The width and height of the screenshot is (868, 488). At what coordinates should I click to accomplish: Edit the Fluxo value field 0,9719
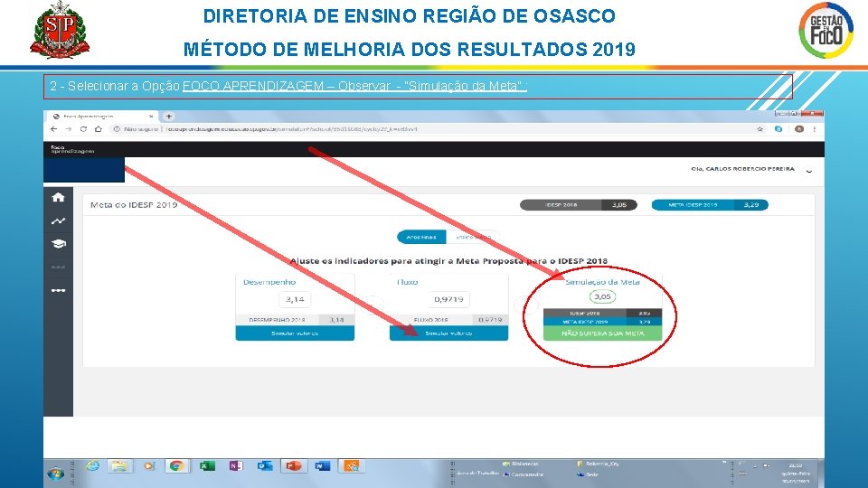coord(448,299)
